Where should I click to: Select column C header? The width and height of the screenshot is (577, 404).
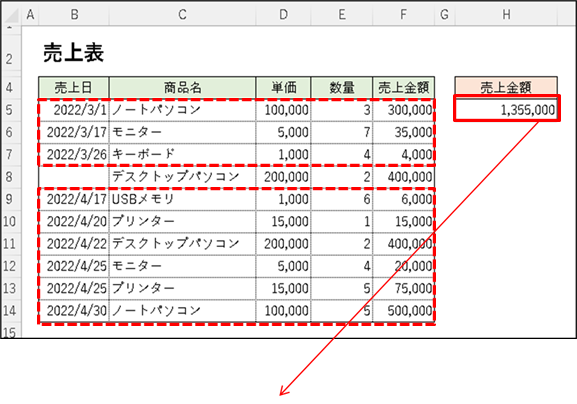coord(182,15)
